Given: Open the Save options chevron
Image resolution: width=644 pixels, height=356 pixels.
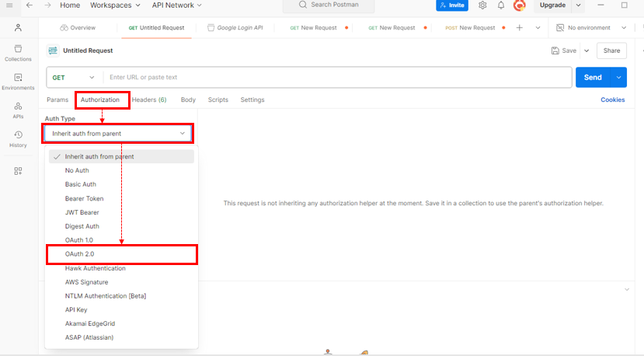Looking at the screenshot, I should [x=587, y=51].
